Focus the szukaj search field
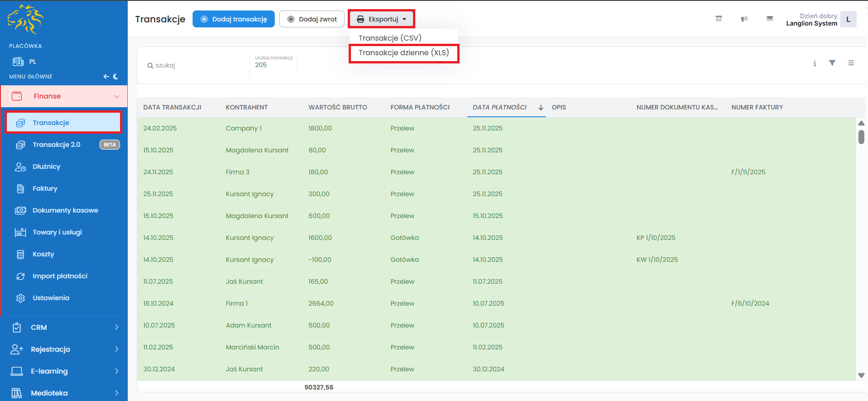The width and height of the screenshot is (868, 401). coord(196,66)
